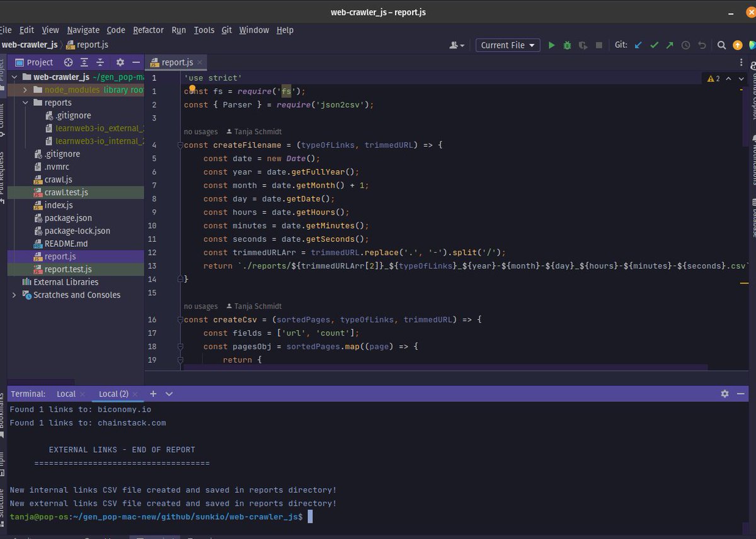Expand all in Project panel
Image resolution: width=756 pixels, height=539 pixels.
[x=84, y=62]
